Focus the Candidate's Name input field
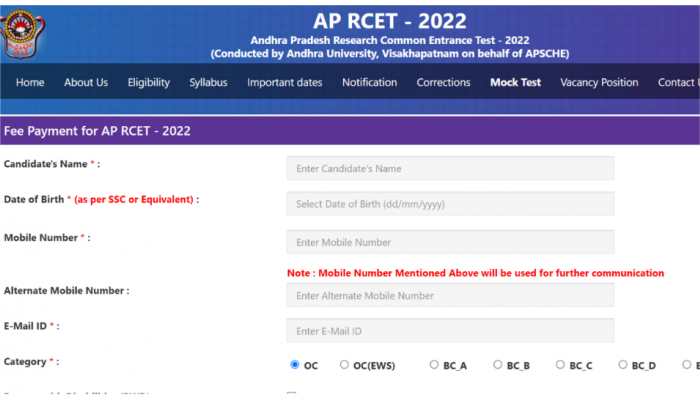Screen dimensions: 700x400 pyautogui.click(x=450, y=168)
